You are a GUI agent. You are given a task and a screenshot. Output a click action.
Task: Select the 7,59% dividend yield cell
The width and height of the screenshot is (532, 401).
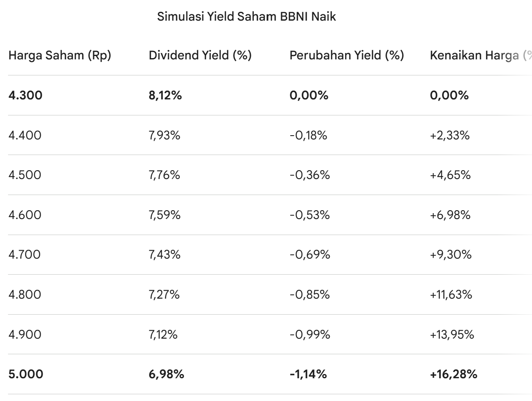coord(164,215)
